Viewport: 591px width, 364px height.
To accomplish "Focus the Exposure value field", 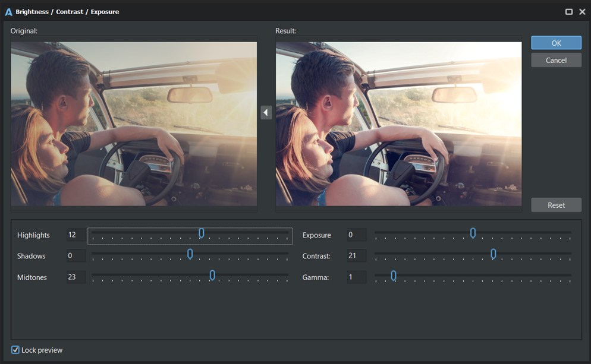I will (356, 235).
